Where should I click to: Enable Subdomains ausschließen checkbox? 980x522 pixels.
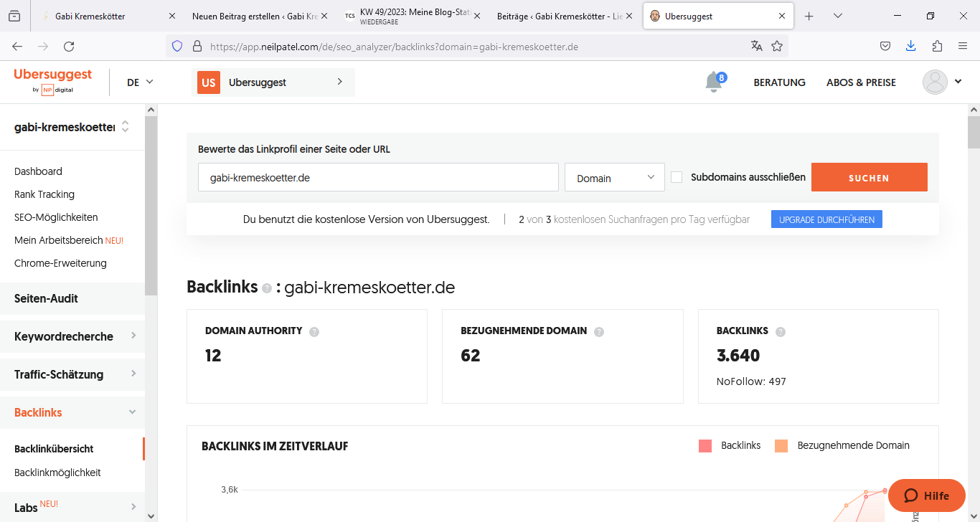677,177
